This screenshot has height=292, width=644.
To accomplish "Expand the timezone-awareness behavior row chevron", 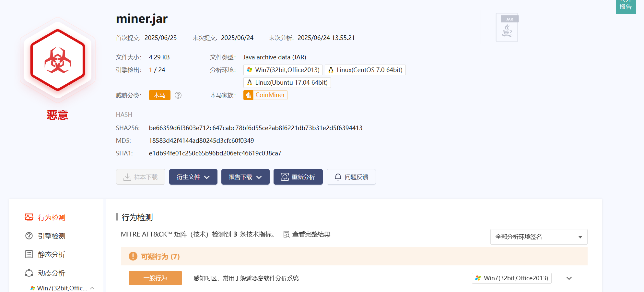I will [569, 278].
